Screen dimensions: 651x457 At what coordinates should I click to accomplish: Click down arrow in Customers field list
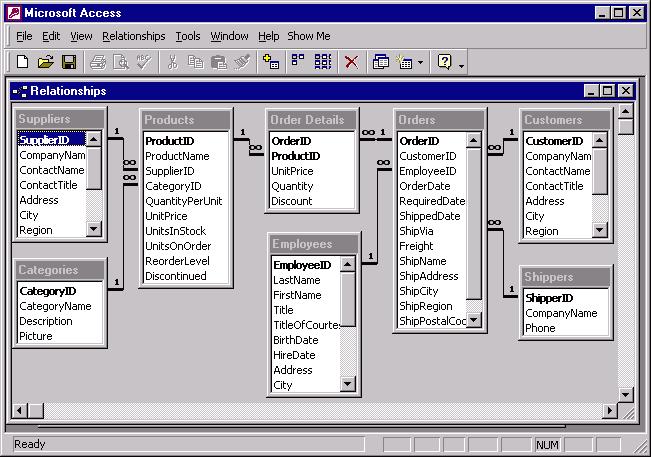click(x=600, y=230)
